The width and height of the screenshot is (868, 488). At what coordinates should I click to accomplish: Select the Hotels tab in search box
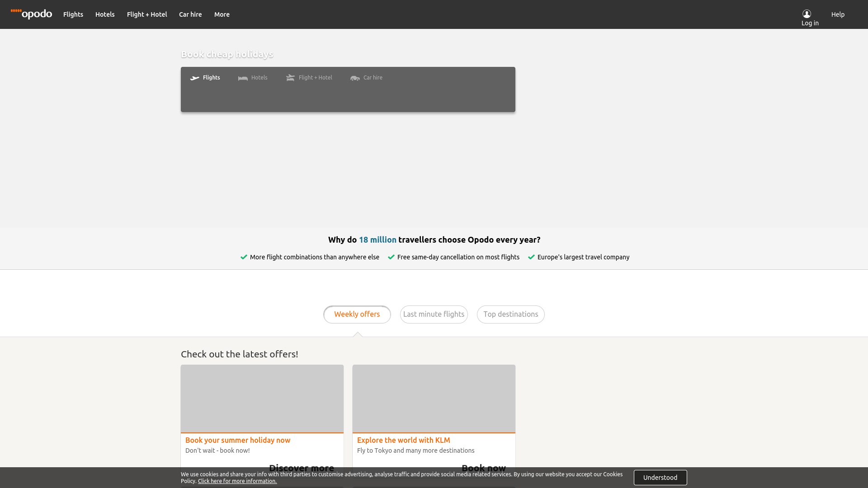259,78
